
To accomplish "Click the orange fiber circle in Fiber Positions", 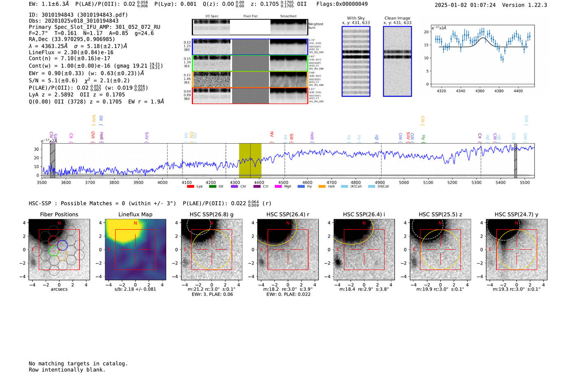I will 63,255.
